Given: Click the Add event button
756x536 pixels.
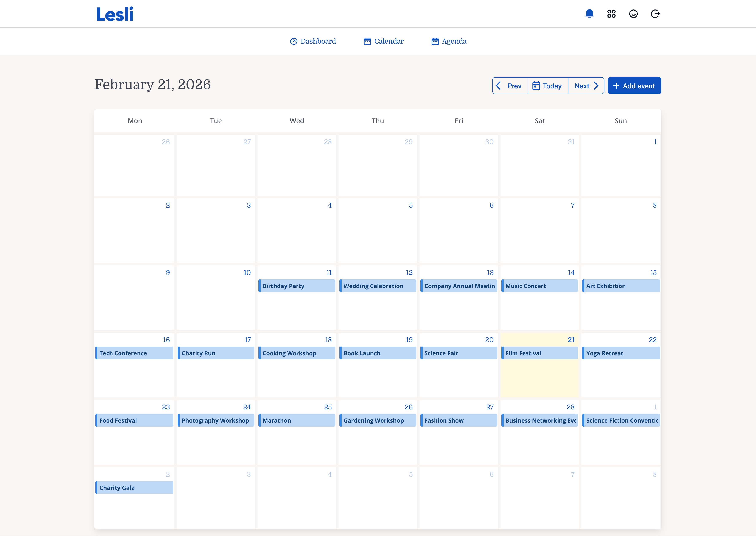Looking at the screenshot, I should 634,86.
